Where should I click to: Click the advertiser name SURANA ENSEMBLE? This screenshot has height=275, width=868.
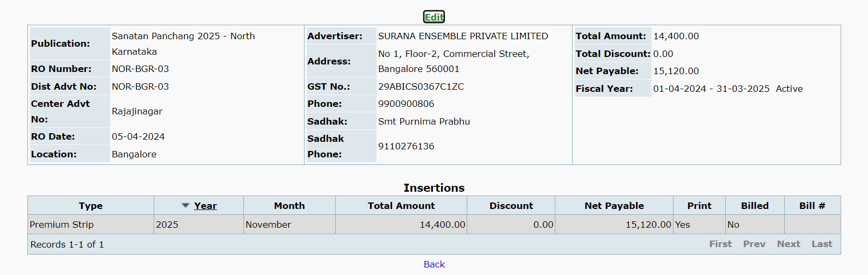click(x=463, y=36)
